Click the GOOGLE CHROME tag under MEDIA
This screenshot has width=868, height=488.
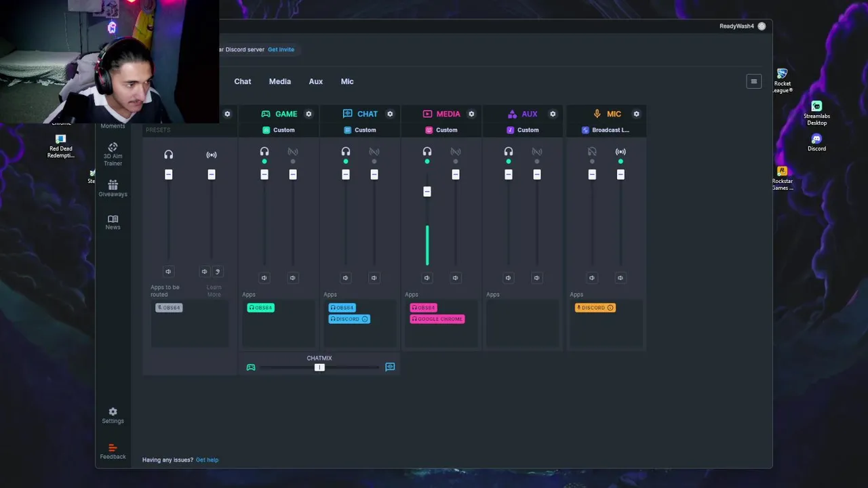(x=437, y=319)
